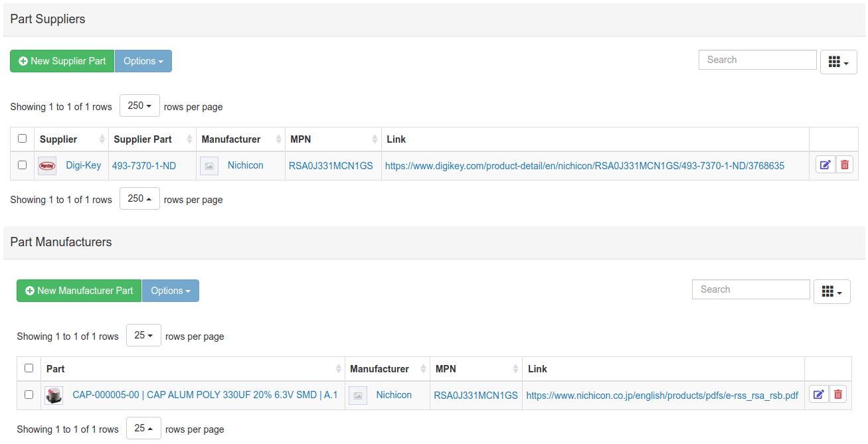
Task: Open the 493-7370-1-ND supplier part link
Action: tap(144, 166)
